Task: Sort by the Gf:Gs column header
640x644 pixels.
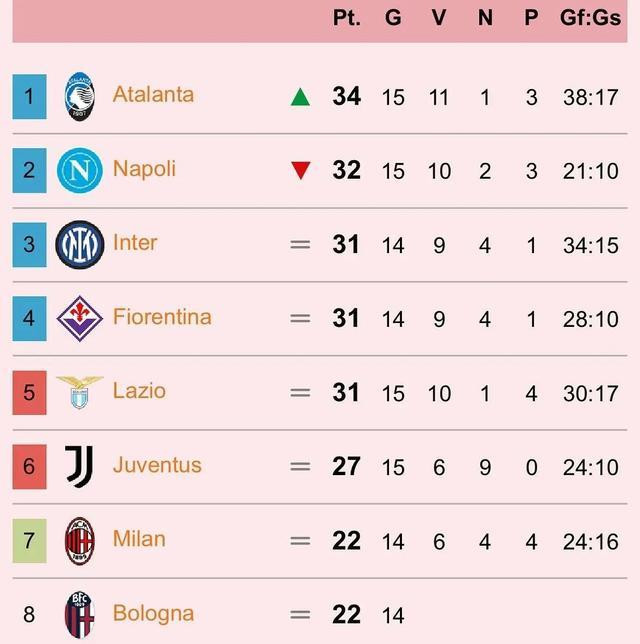Action: [591, 18]
